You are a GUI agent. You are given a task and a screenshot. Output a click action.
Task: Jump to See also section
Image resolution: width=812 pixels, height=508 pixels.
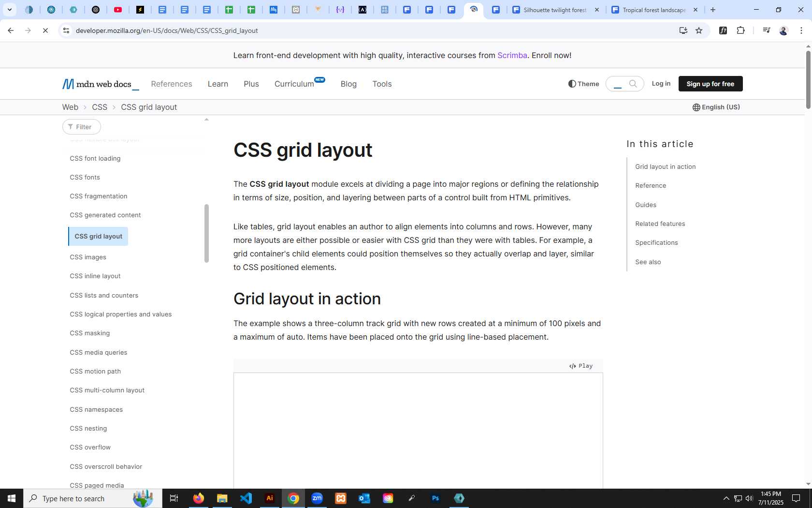pyautogui.click(x=648, y=262)
